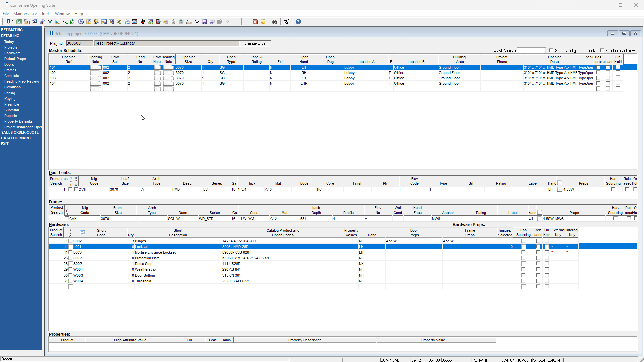Toggle Has Sourcing checkbox for S002 Dome Stop

(523, 264)
